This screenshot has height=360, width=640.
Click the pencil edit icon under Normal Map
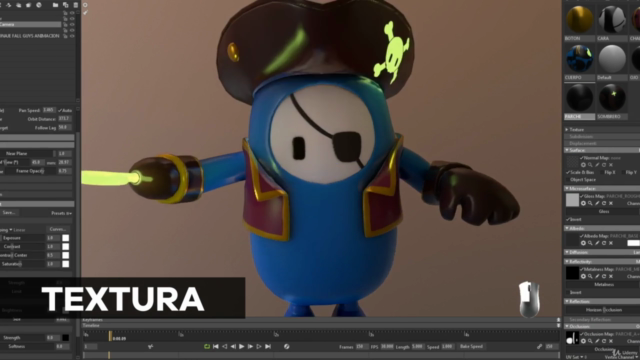point(597,165)
